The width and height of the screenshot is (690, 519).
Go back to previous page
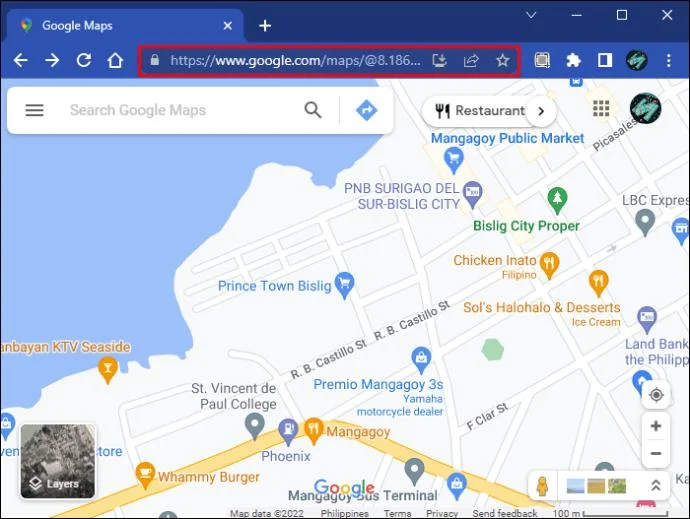pyautogui.click(x=20, y=60)
